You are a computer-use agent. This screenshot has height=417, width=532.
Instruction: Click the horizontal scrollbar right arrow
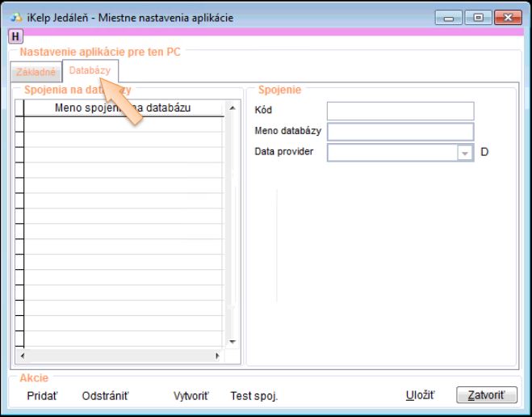[217, 356]
